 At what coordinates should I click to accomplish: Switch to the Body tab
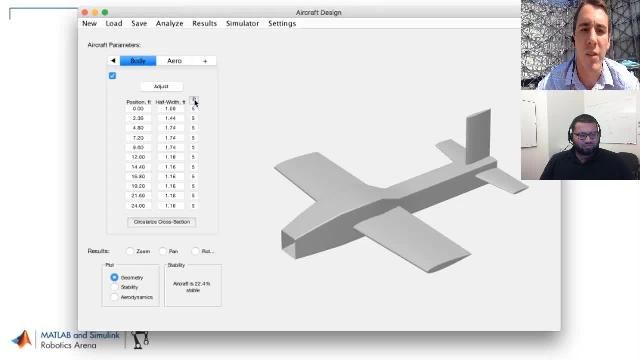coord(138,61)
